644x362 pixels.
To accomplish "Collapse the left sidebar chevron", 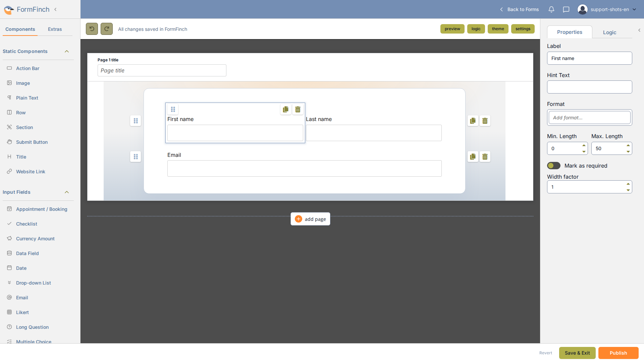I will pyautogui.click(x=55, y=9).
